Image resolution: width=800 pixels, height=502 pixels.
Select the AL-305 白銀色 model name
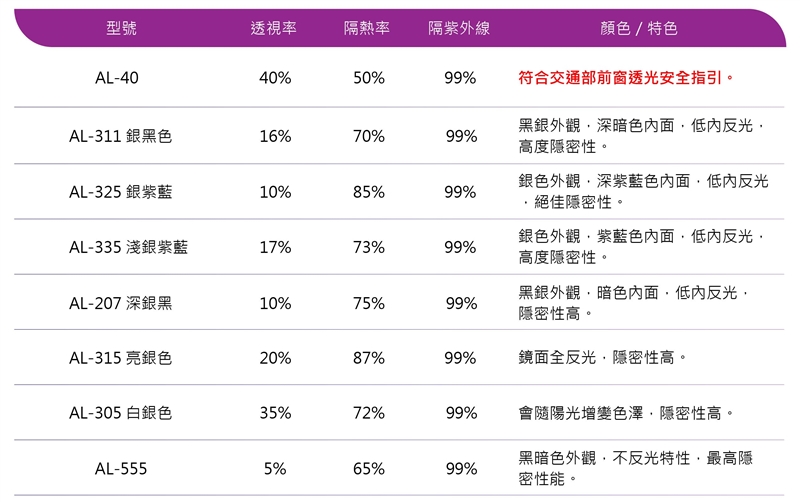click(x=120, y=413)
